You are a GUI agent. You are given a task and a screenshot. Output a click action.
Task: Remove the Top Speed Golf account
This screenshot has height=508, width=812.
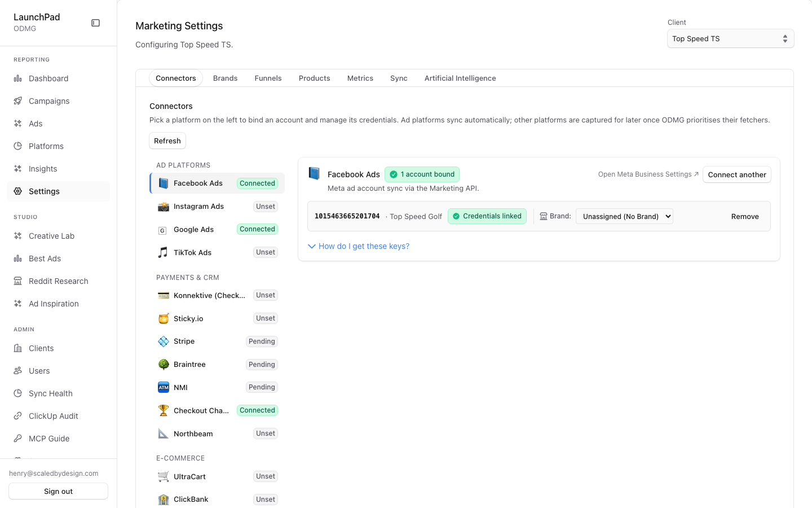point(745,217)
